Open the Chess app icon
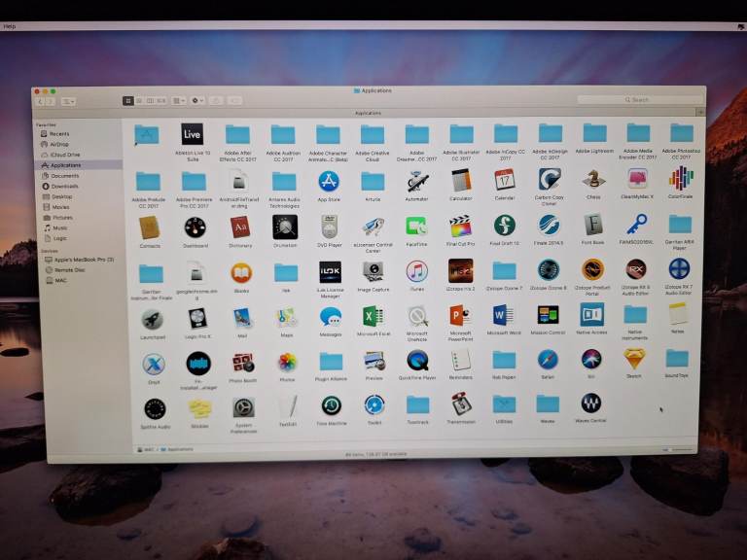This screenshot has height=560, width=747. point(593,180)
